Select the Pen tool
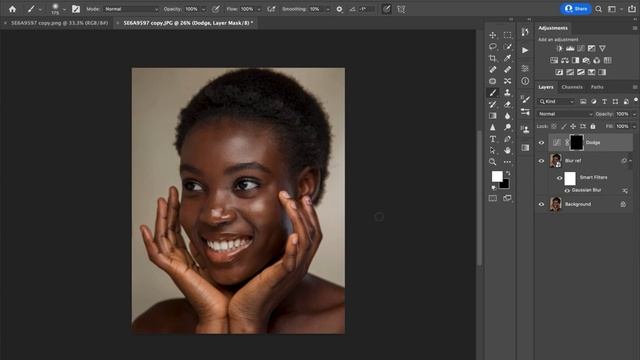Screen dimensions: 640x360 (507, 139)
